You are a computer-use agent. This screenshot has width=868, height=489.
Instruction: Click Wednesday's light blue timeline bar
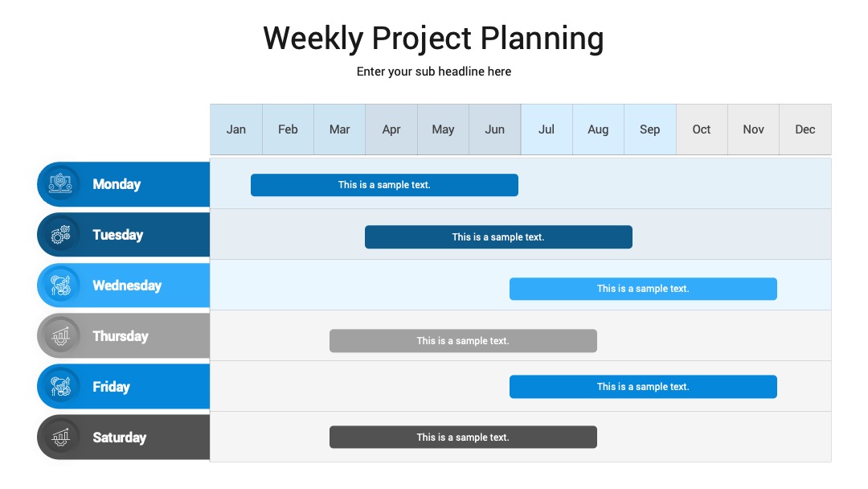(643, 289)
